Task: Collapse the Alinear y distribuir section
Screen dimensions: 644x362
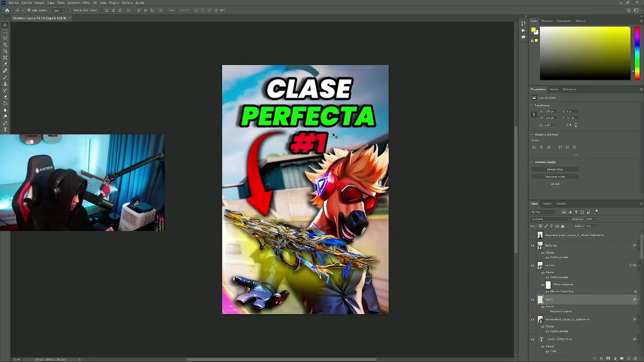Action: coord(531,134)
